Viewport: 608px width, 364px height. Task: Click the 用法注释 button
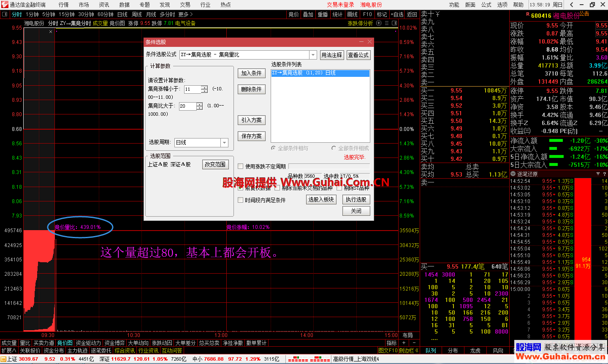coord(332,55)
